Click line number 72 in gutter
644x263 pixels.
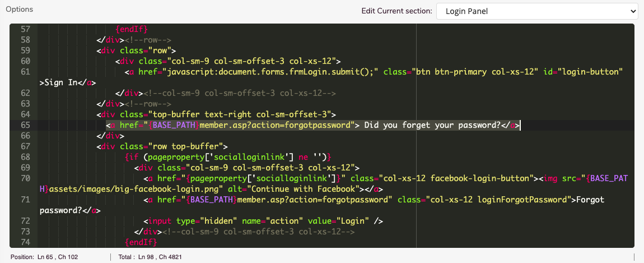(x=25, y=221)
